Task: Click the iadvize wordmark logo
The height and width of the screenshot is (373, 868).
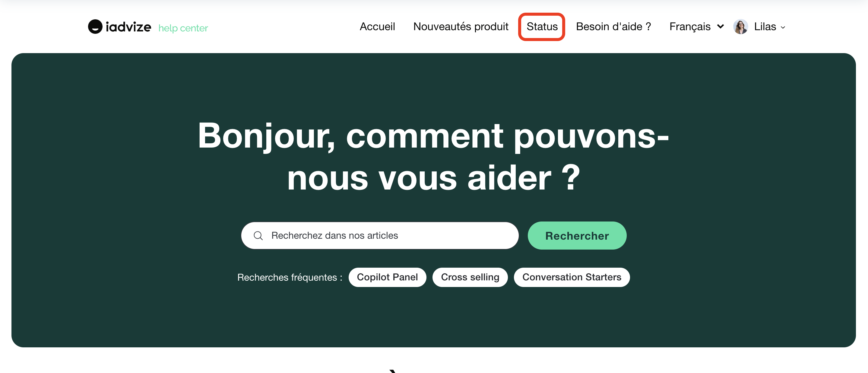Action: click(x=128, y=27)
